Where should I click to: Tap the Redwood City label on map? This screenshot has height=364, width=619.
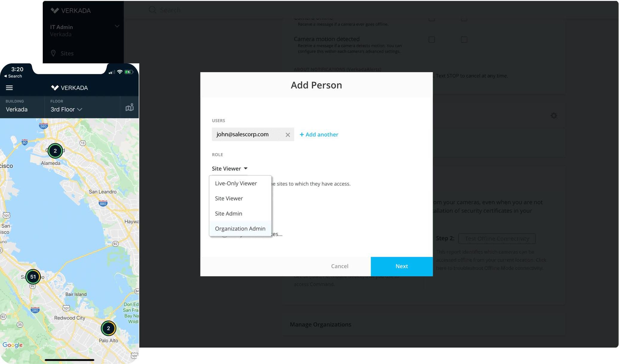tap(70, 318)
